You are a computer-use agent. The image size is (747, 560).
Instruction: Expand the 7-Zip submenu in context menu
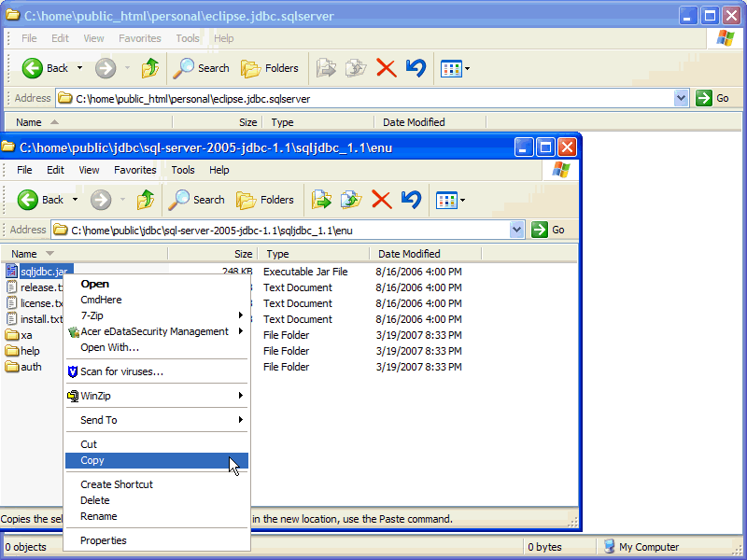(x=154, y=315)
